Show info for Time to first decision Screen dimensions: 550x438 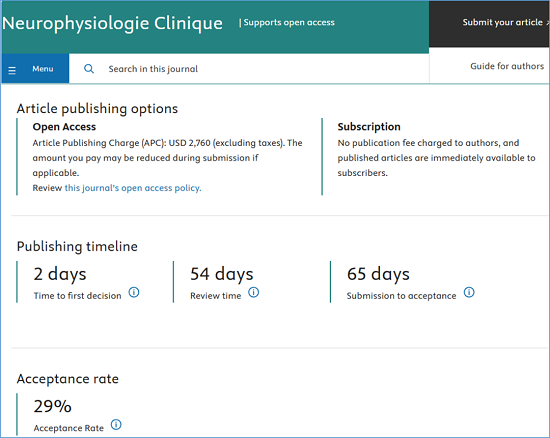pos(134,292)
